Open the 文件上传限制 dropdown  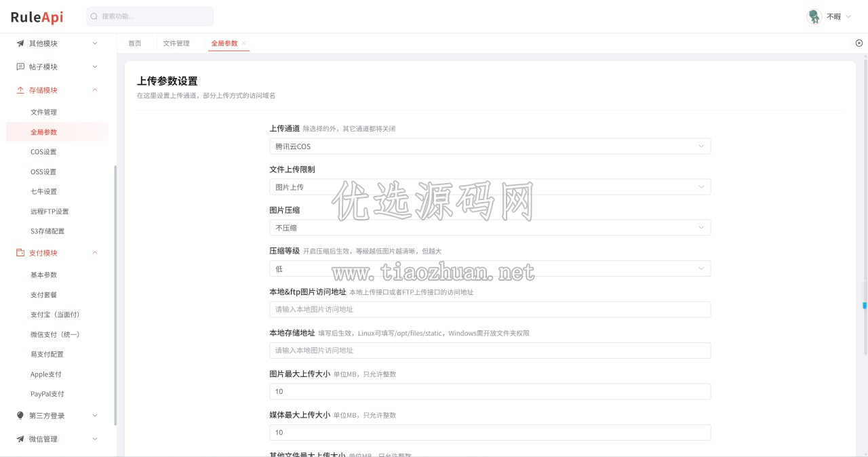(490, 186)
